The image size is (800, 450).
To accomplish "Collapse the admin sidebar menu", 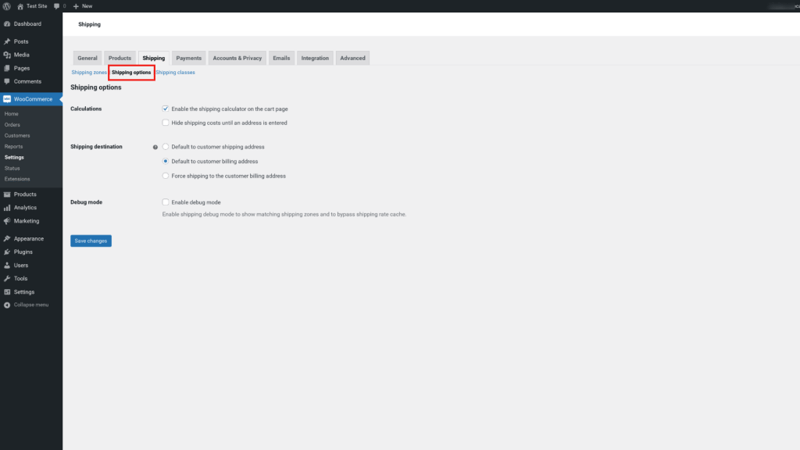I will click(x=26, y=305).
